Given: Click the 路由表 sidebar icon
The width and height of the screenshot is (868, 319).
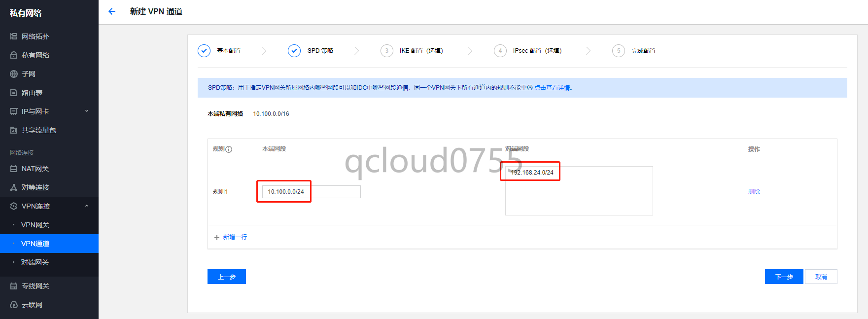Looking at the screenshot, I should pyautogui.click(x=14, y=93).
